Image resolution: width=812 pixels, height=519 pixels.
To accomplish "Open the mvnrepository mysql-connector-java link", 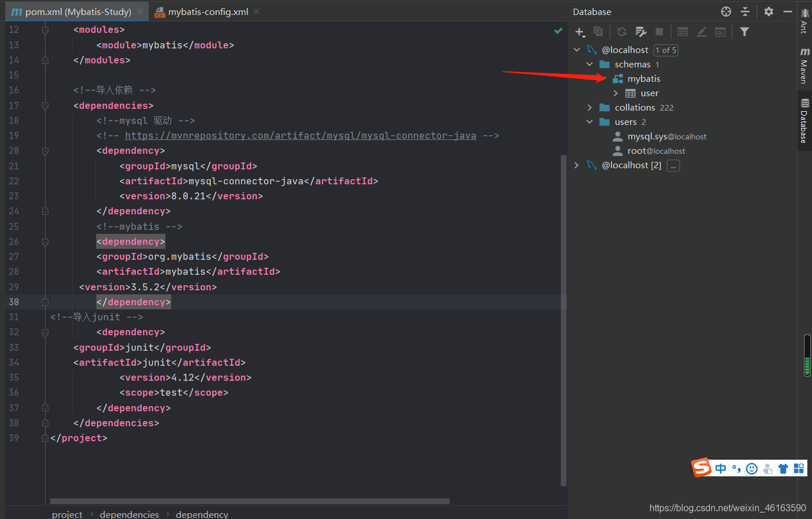I will 301,136.
